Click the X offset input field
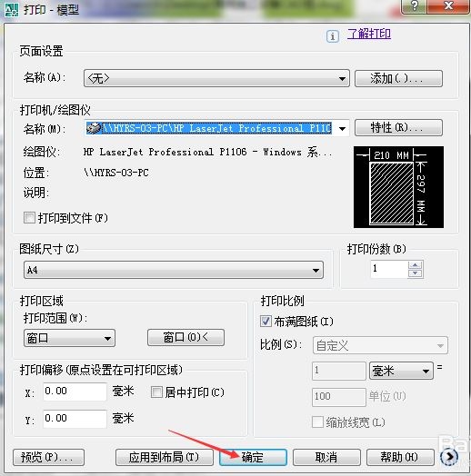This screenshot has width=471, height=476. pyautogui.click(x=75, y=392)
